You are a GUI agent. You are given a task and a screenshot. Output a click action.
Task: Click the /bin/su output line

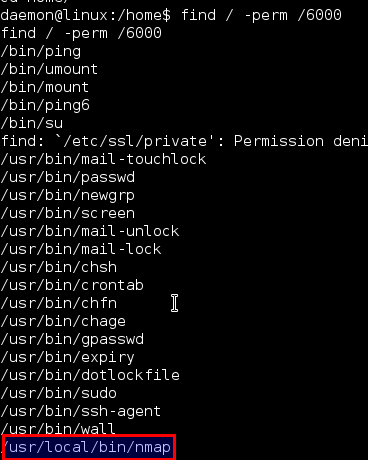click(32, 123)
